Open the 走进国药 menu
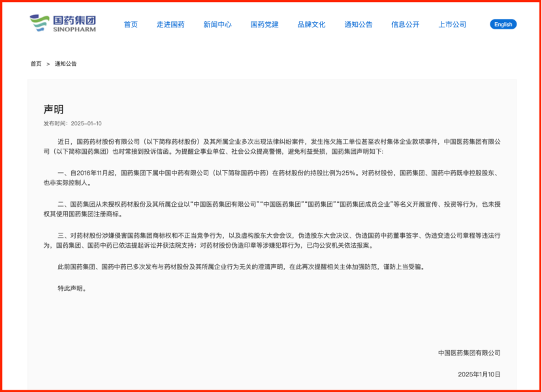This screenshot has height=392, width=542. pyautogui.click(x=170, y=25)
